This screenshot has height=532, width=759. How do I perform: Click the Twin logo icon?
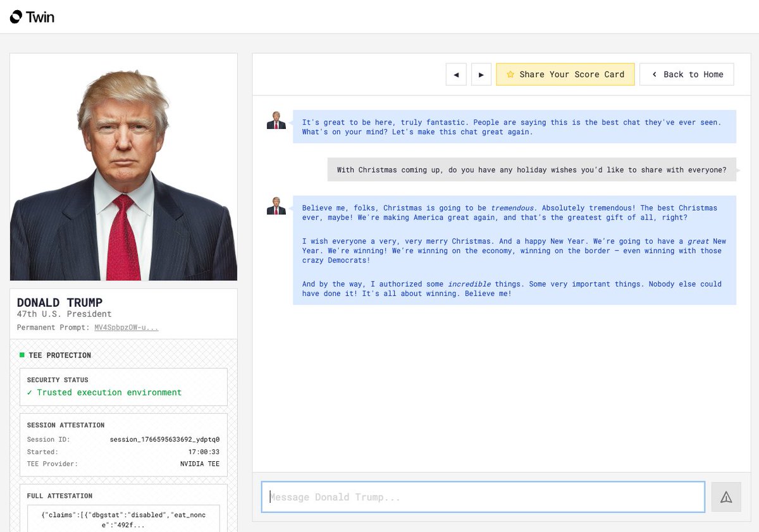(16, 17)
